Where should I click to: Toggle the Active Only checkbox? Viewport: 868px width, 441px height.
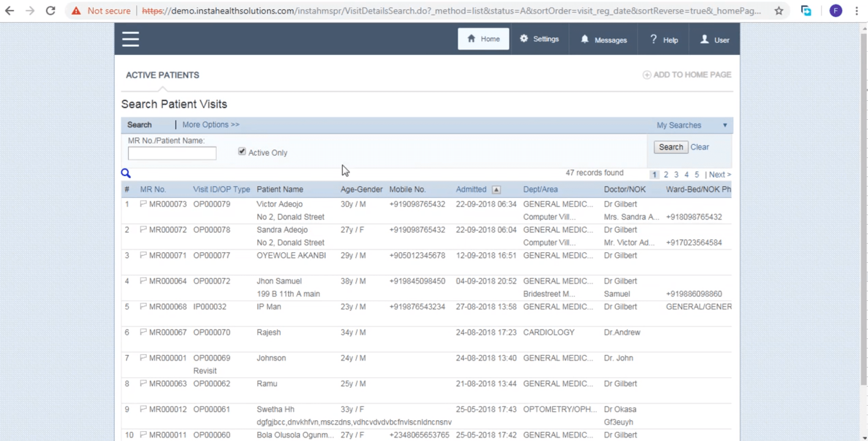coord(242,152)
